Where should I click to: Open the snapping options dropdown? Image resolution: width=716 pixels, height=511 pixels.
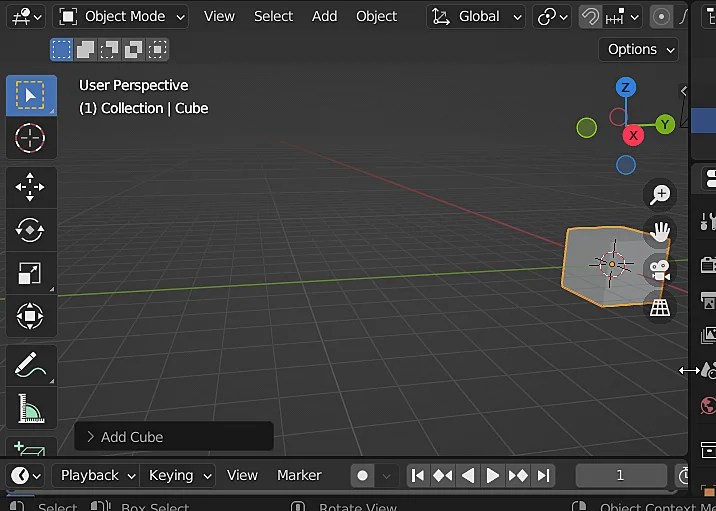[622, 17]
